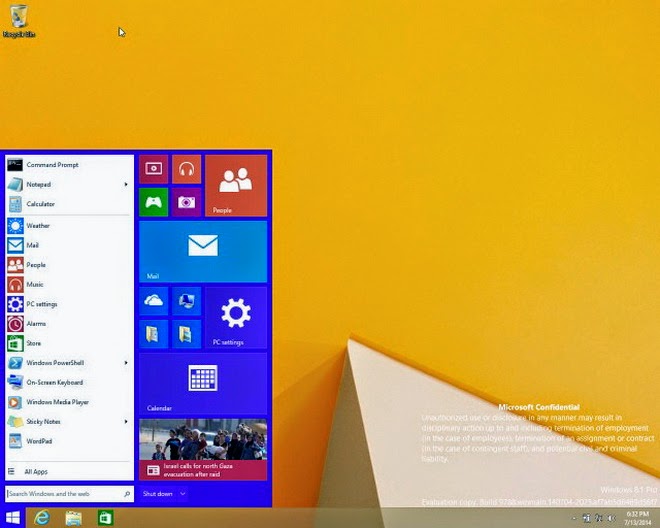Viewport: 660px width, 528px height.
Task: Open the Music app entry
Action: point(69,284)
